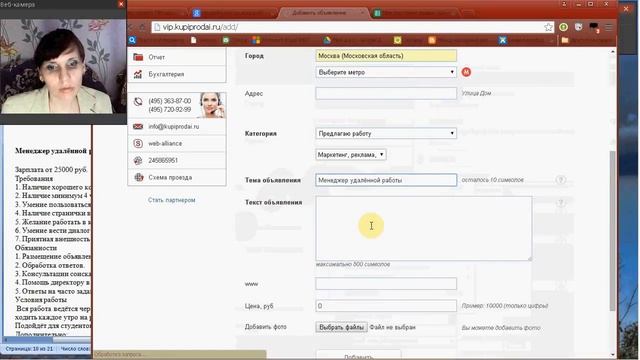Viewport: 640px width, 360px height.
Task: Click the Тема объявления input field
Action: click(x=386, y=180)
